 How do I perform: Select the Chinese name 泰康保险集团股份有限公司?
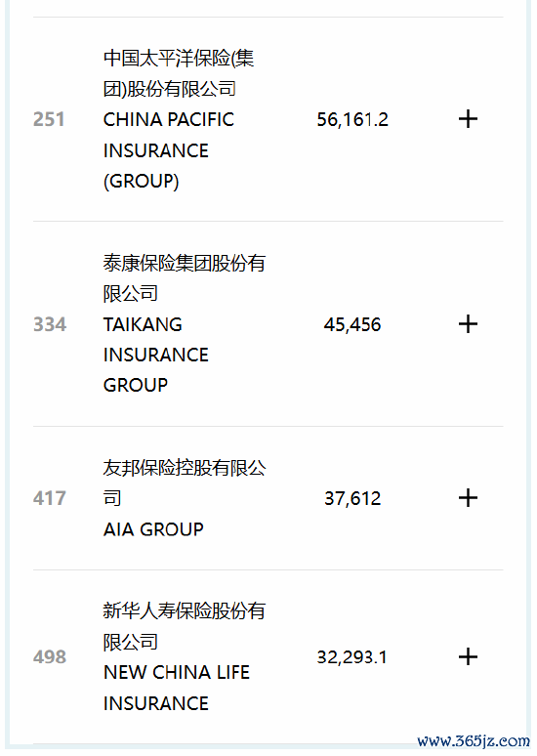[185, 278]
